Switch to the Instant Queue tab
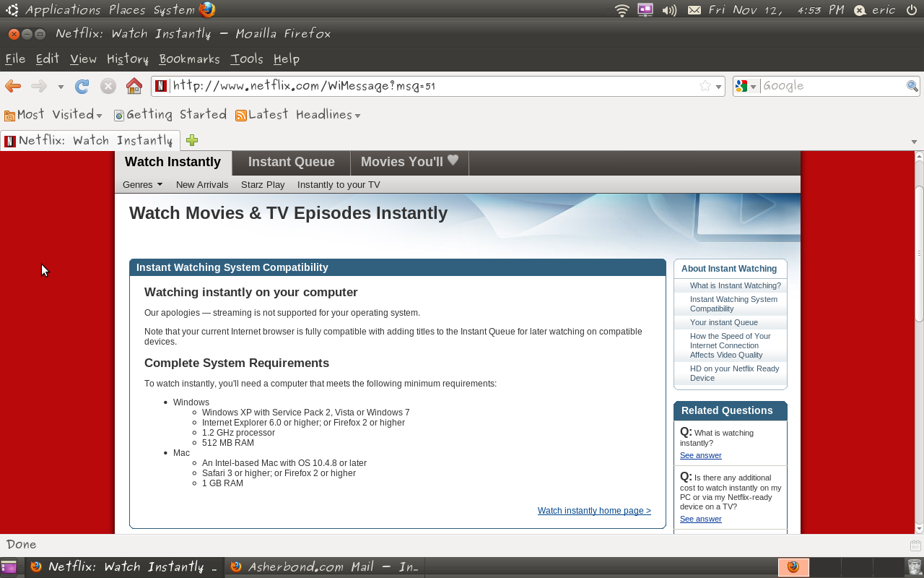 pos(292,163)
